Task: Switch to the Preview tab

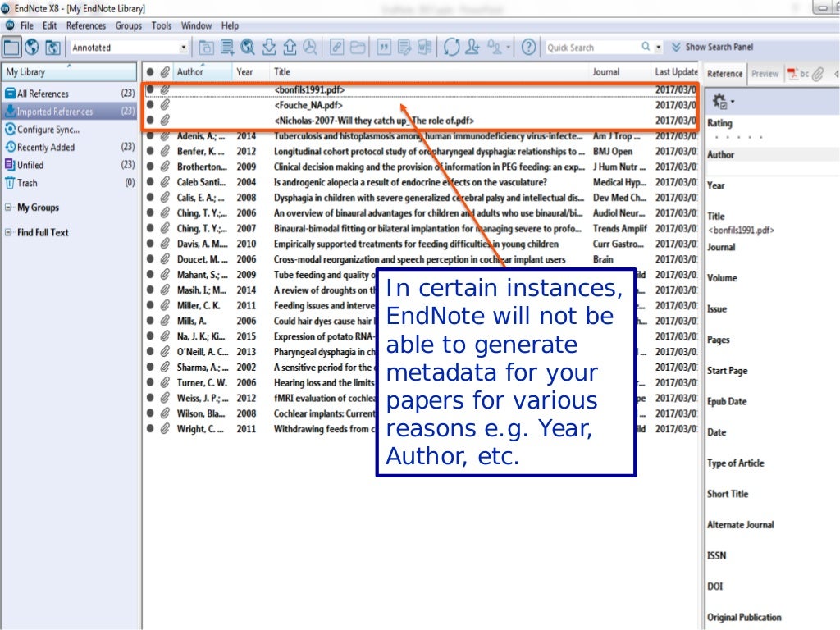Action: tap(765, 74)
